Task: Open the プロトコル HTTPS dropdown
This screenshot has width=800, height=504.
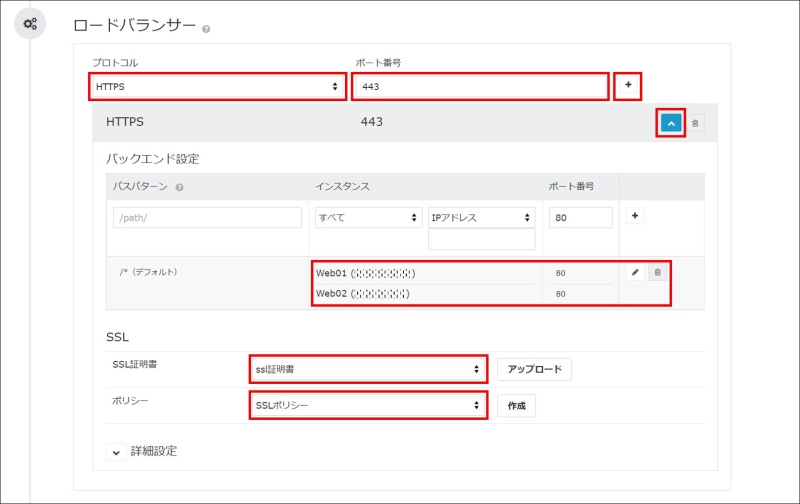Action: [218, 87]
